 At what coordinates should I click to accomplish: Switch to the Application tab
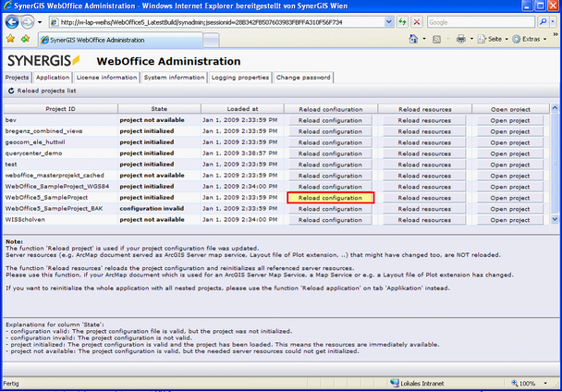(53, 78)
